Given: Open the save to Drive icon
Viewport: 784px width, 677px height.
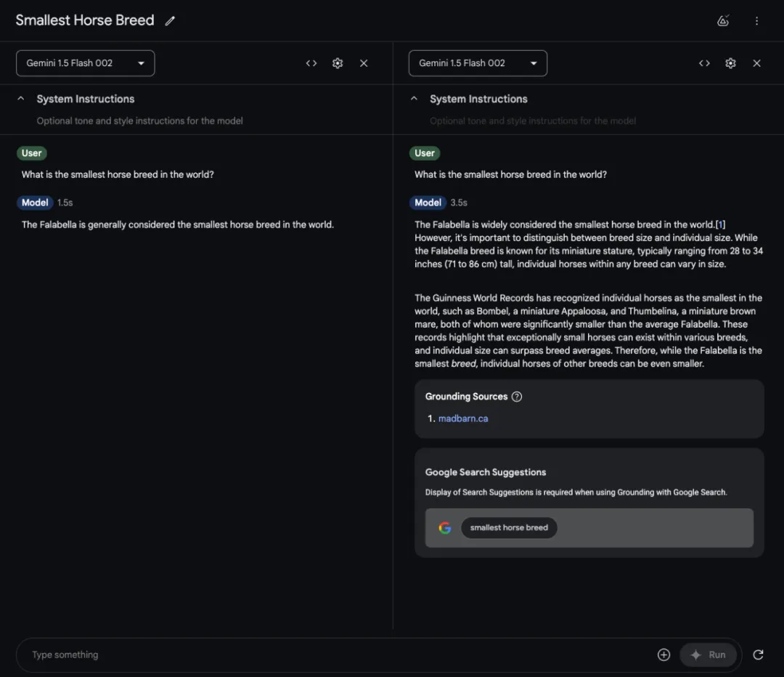Looking at the screenshot, I should pyautogui.click(x=723, y=20).
